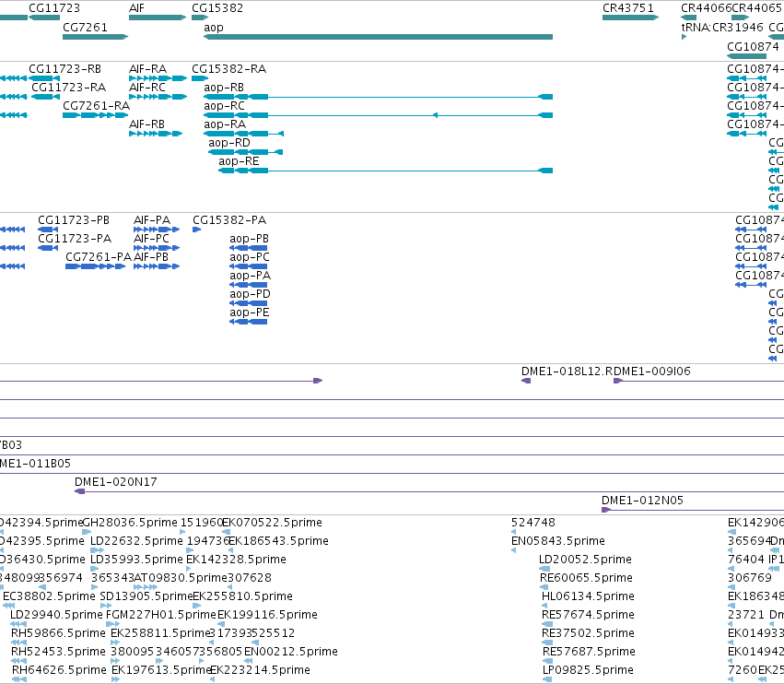Click the CG7261 gene label

click(x=85, y=27)
